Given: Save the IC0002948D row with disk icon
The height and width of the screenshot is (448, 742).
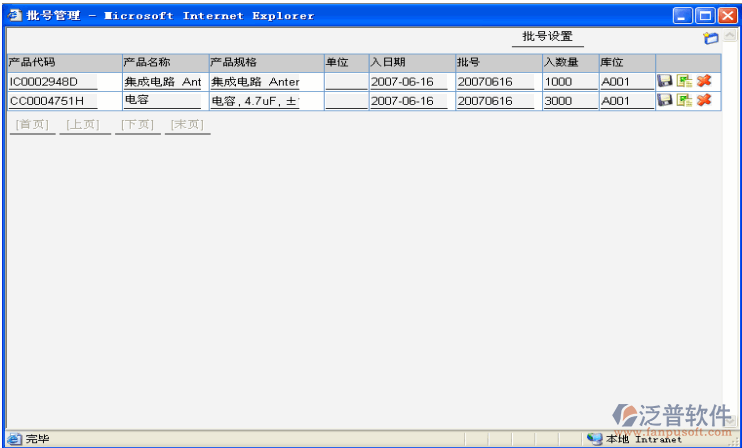Looking at the screenshot, I should (x=665, y=81).
